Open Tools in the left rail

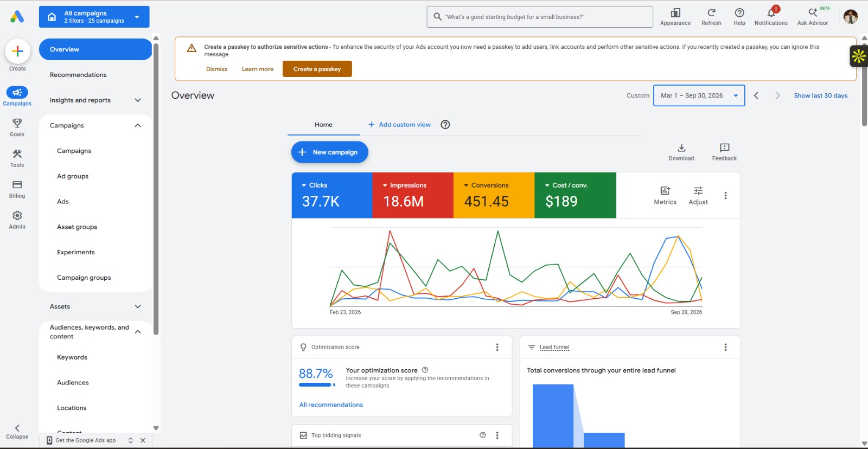(x=17, y=158)
